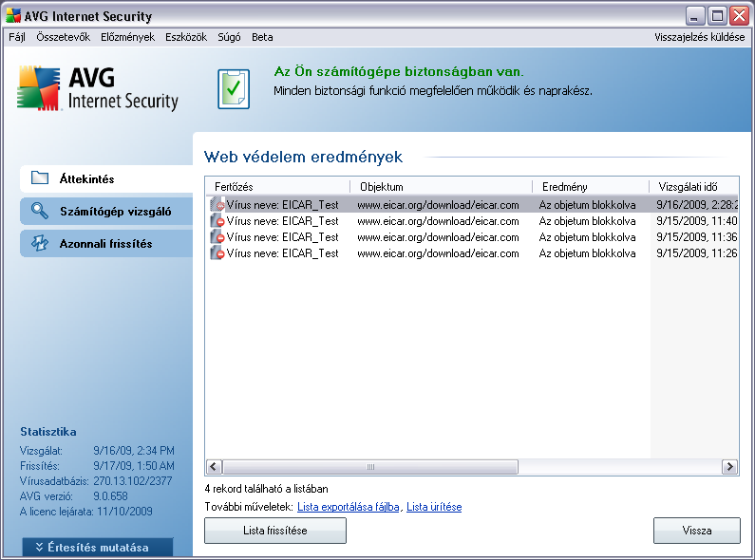Viewport: 755px width, 560px height.
Task: Click the magnifier icon for Számítógép vizsgáló
Action: tap(40, 211)
